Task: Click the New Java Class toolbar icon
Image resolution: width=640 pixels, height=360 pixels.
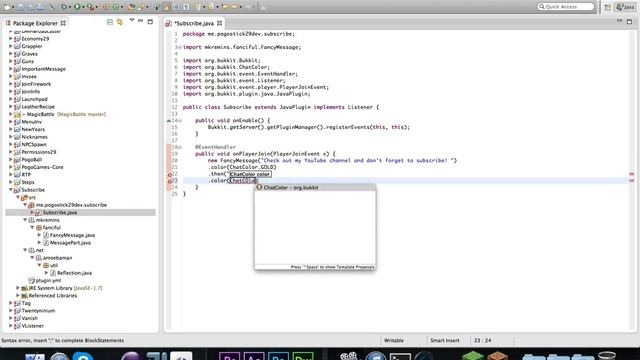Action: pos(116,7)
